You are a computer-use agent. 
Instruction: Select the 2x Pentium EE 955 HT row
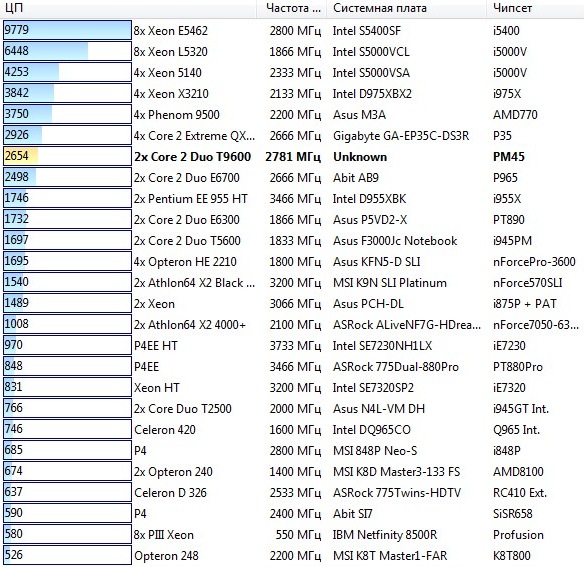pyautogui.click(x=292, y=199)
